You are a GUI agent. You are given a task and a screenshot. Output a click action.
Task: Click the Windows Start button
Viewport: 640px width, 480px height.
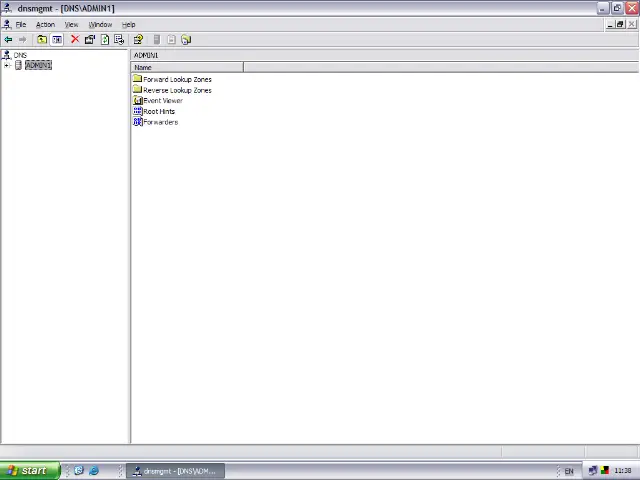[27, 471]
